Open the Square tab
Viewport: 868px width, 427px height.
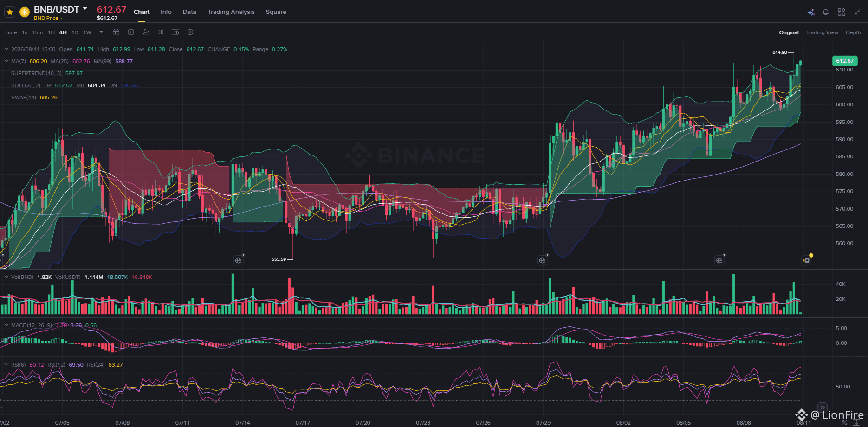276,12
